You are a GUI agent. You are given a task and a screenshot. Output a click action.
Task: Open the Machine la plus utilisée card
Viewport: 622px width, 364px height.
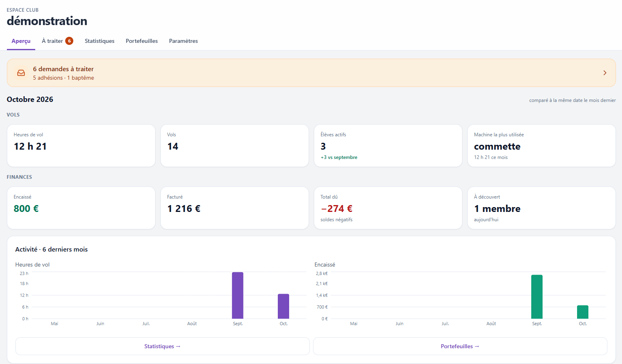click(541, 146)
